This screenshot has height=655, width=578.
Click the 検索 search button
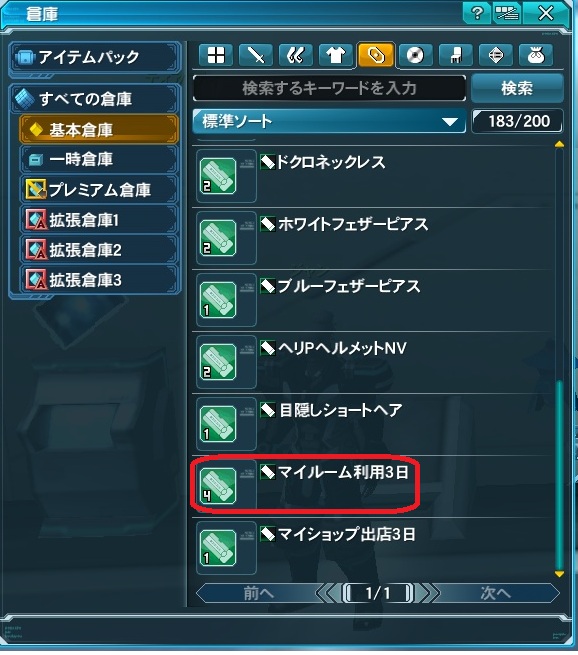tap(517, 88)
